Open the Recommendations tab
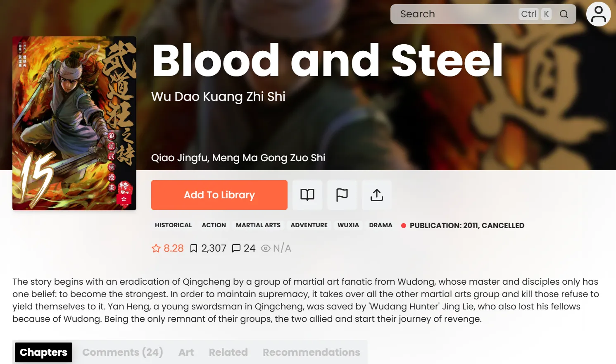 [x=311, y=352]
